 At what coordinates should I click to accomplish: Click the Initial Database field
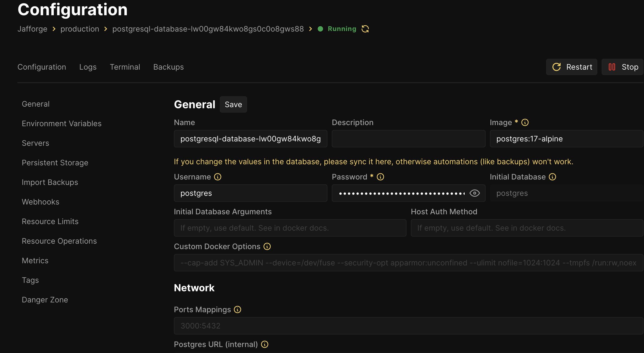pos(567,193)
